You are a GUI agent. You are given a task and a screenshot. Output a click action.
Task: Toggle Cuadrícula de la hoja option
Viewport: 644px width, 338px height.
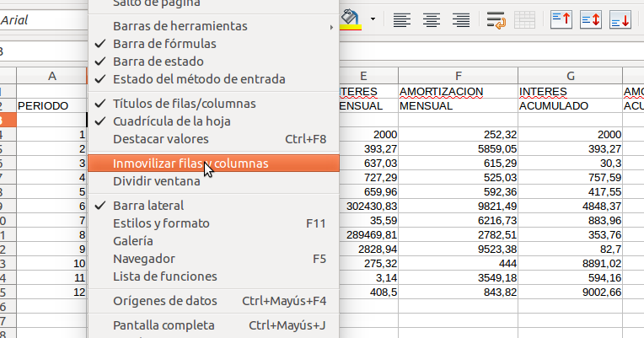point(213,121)
